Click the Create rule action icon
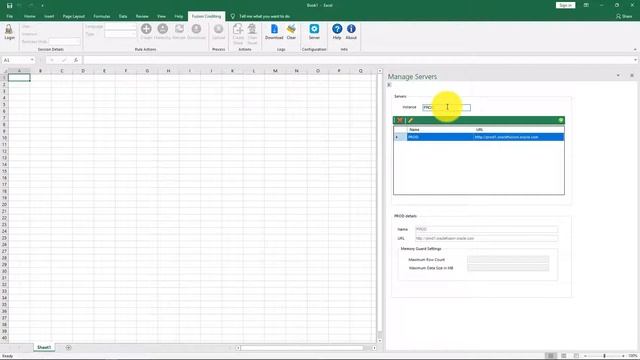 [146, 29]
